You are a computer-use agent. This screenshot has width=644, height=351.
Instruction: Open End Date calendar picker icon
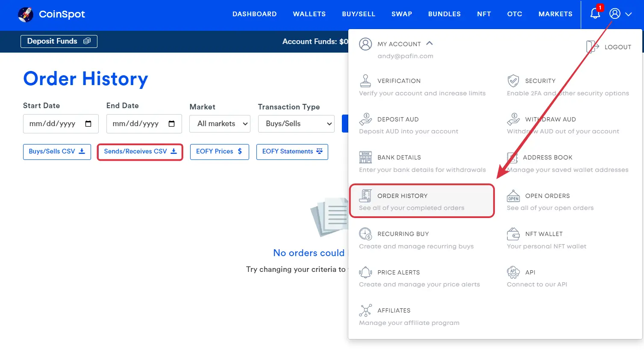point(172,124)
